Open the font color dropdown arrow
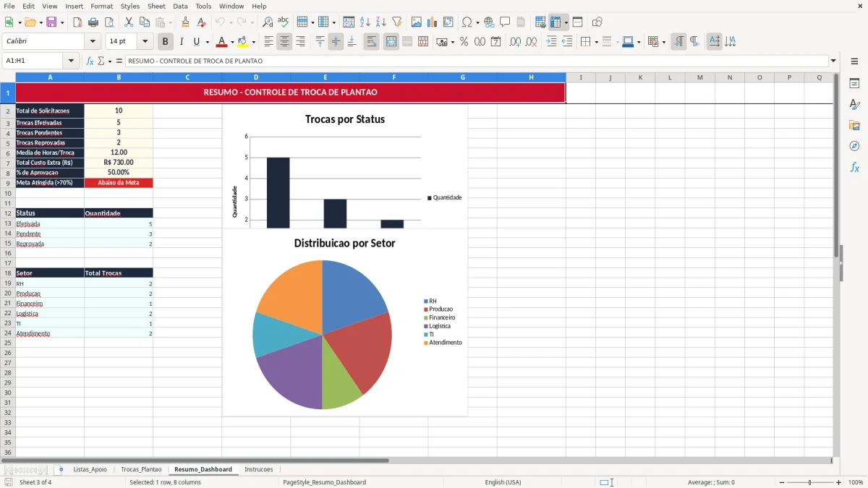Image resolution: width=868 pixels, height=488 pixels. click(x=231, y=42)
